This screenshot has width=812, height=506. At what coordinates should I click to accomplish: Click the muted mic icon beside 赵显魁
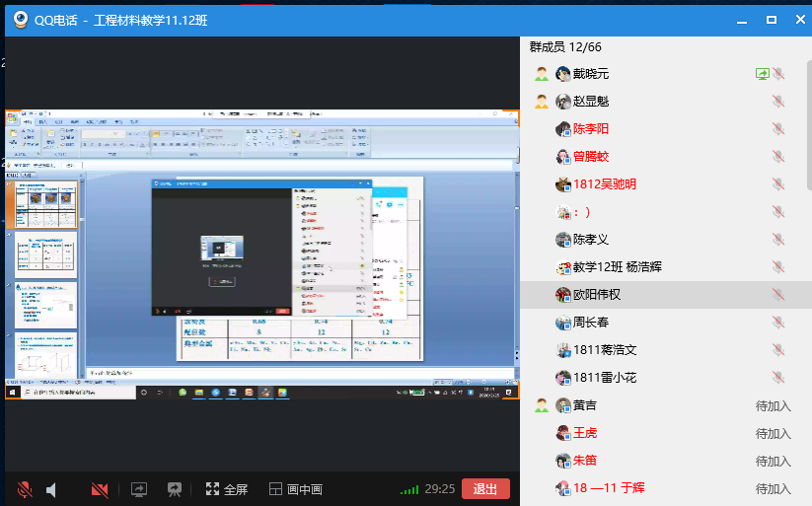[x=778, y=101]
